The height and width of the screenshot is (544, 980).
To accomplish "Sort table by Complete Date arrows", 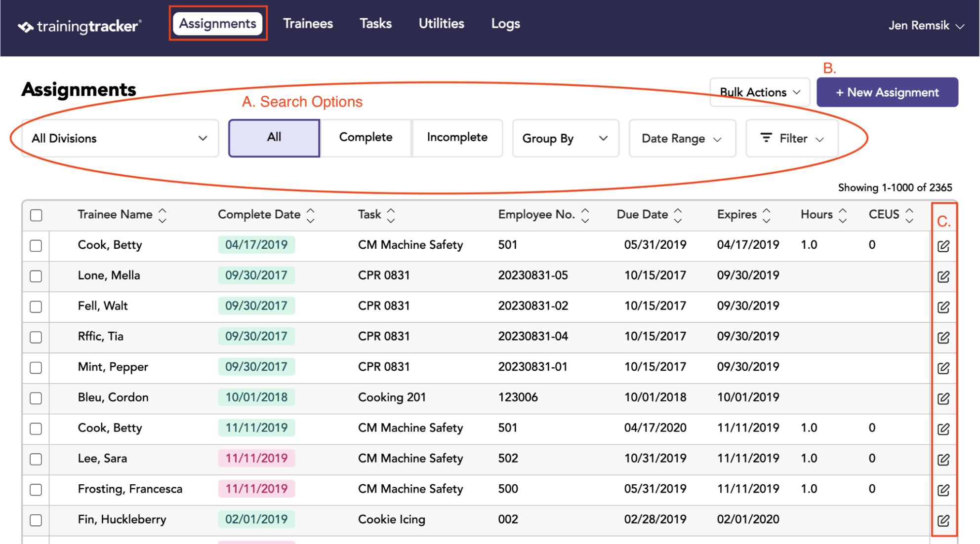I will coord(310,215).
